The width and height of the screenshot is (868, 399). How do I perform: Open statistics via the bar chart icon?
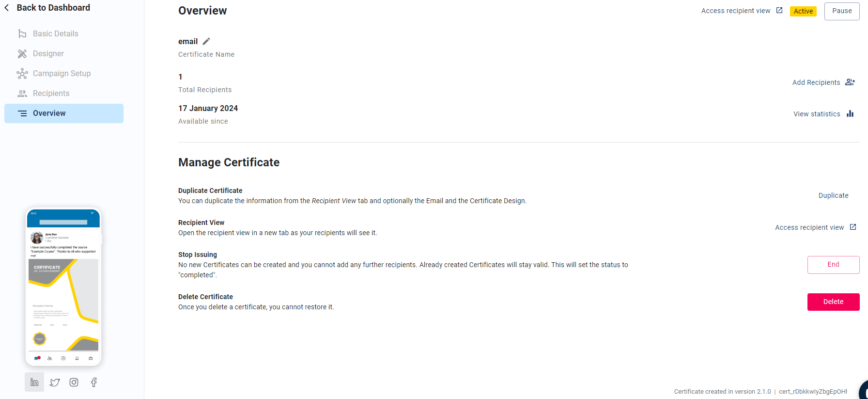[851, 113]
